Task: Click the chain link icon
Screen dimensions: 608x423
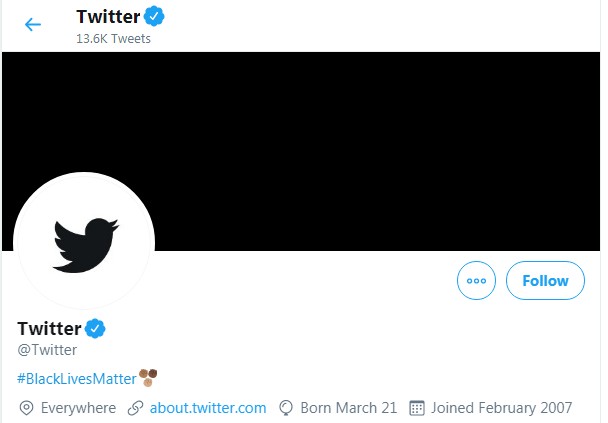Action: pos(135,408)
